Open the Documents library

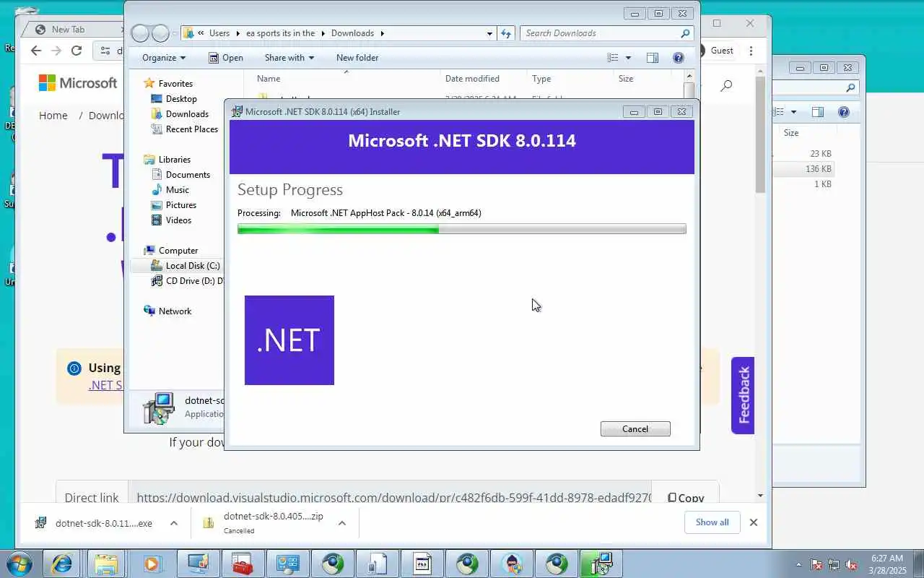188,175
